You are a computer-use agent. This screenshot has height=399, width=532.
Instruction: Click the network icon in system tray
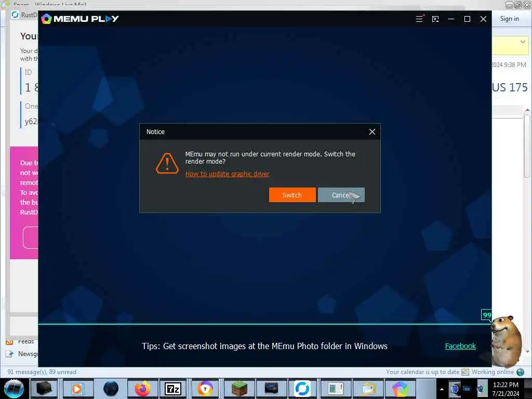click(467, 389)
